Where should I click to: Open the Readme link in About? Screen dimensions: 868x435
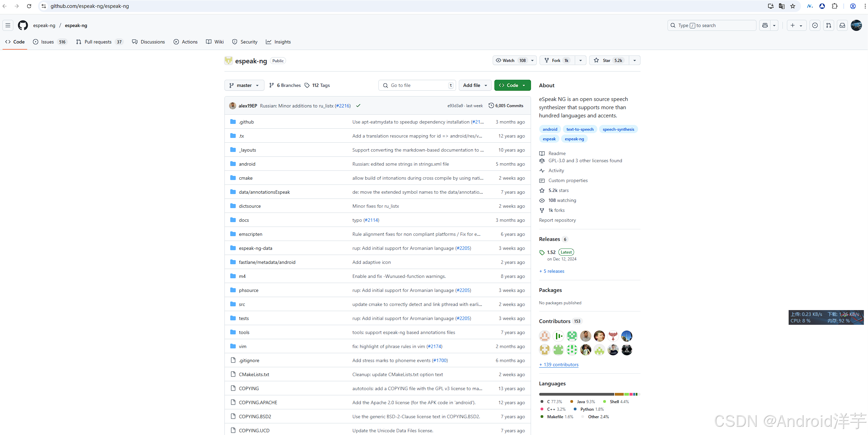click(557, 153)
